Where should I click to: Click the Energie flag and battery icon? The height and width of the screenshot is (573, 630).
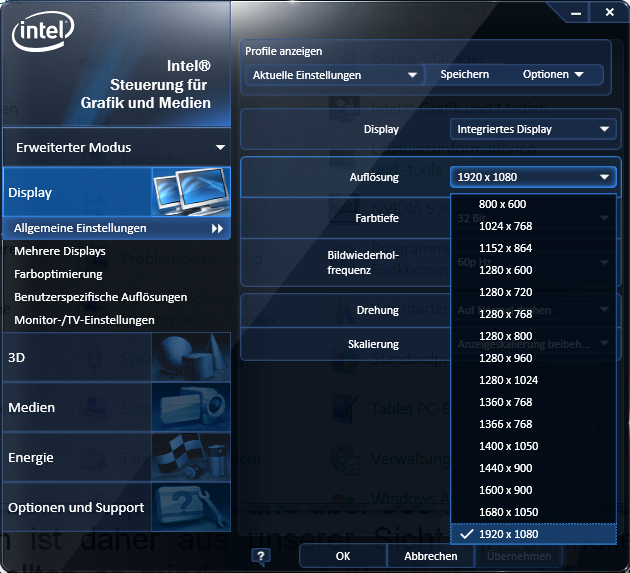click(191, 457)
